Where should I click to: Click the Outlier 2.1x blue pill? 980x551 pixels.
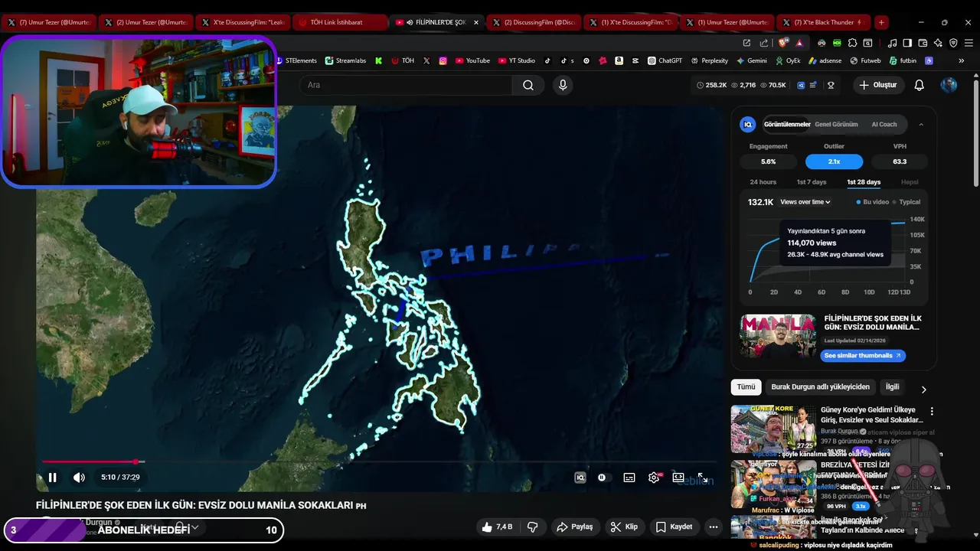834,161
